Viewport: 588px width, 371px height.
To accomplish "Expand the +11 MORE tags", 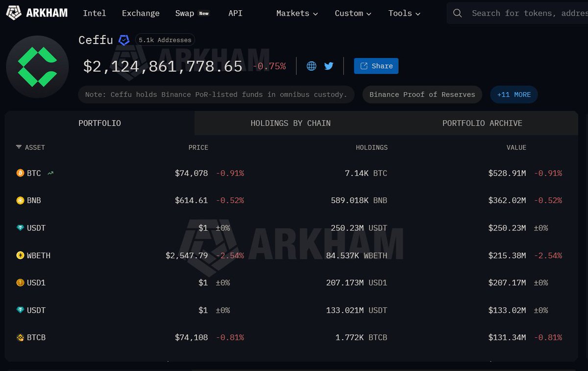I will (514, 95).
